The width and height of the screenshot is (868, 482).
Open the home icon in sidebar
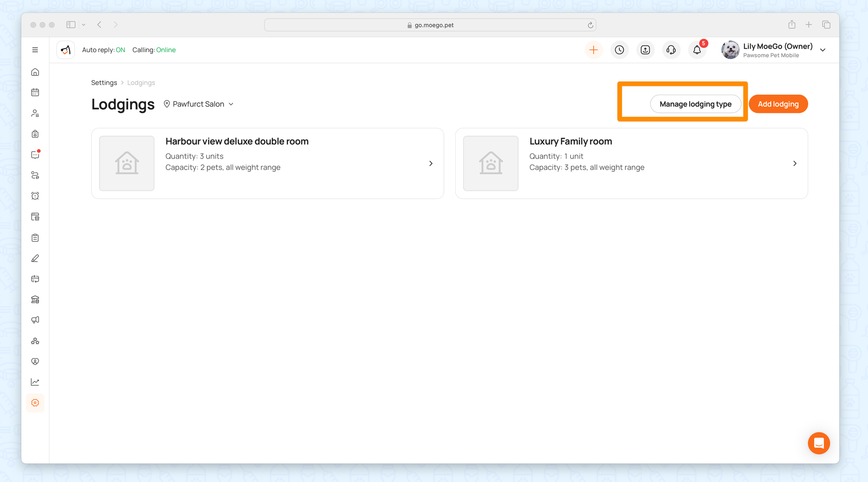35,72
